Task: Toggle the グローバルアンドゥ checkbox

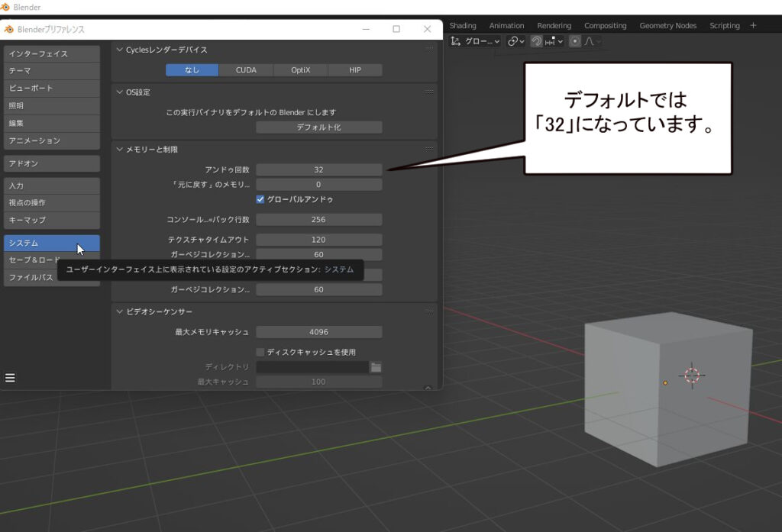Action: point(260,199)
